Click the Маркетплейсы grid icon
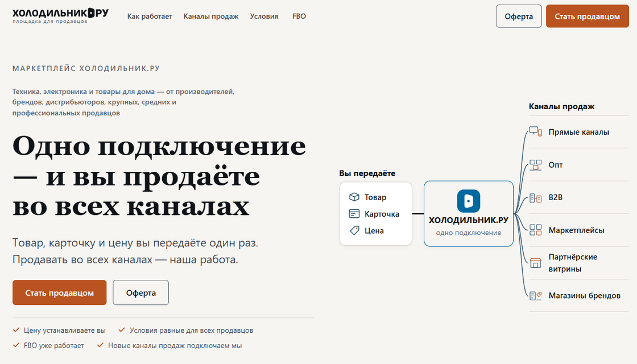The image size is (637, 364). 535,230
